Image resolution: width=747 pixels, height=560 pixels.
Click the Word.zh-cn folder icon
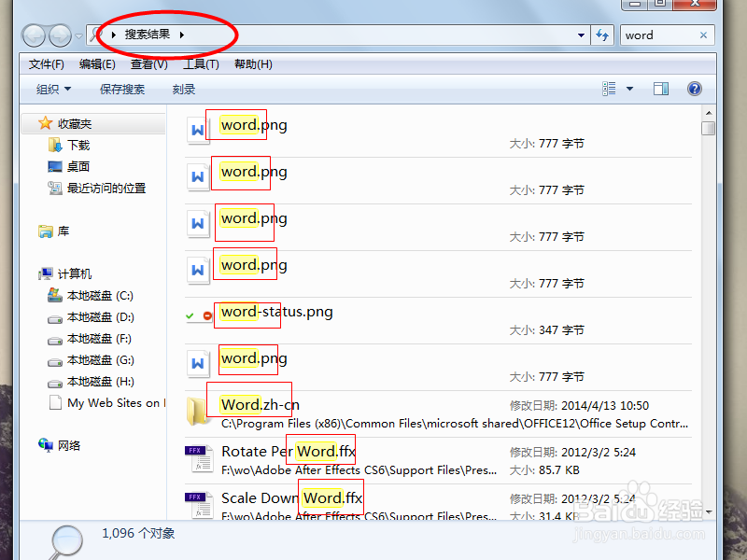click(198, 411)
